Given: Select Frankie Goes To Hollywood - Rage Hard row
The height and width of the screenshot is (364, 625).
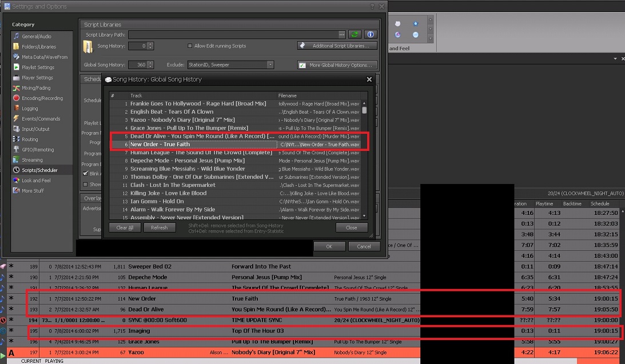Looking at the screenshot, I should point(235,103).
